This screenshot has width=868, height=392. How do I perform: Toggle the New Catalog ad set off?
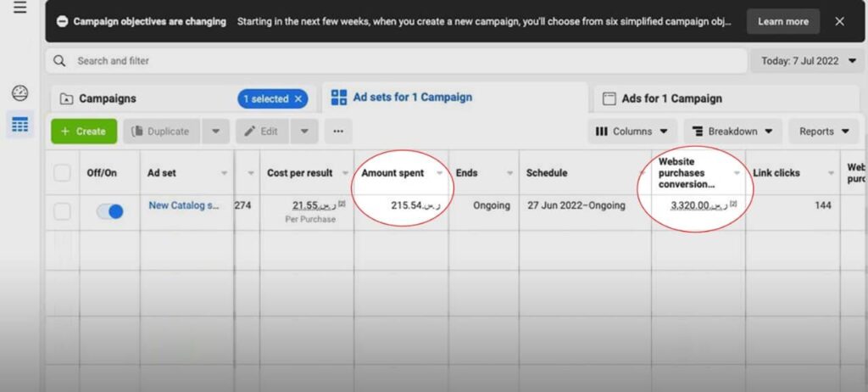109,211
